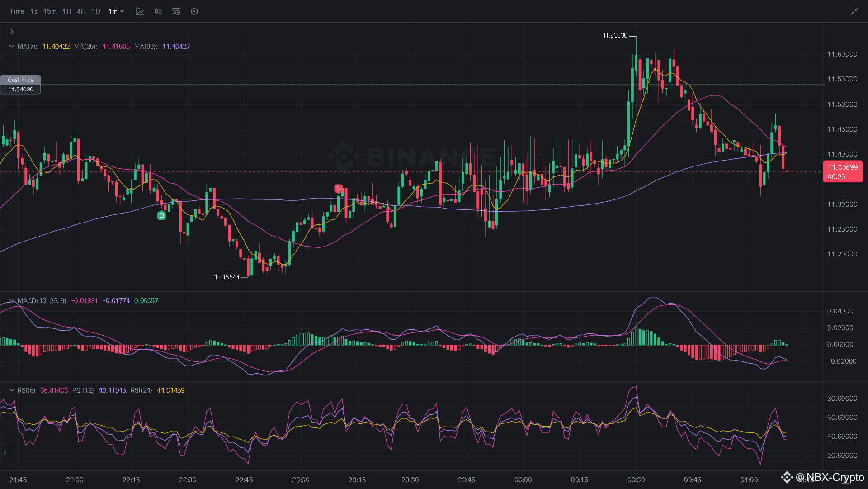Collapse the MACD indicator legend
Image resolution: width=868 pixels, height=489 pixels.
(12, 300)
